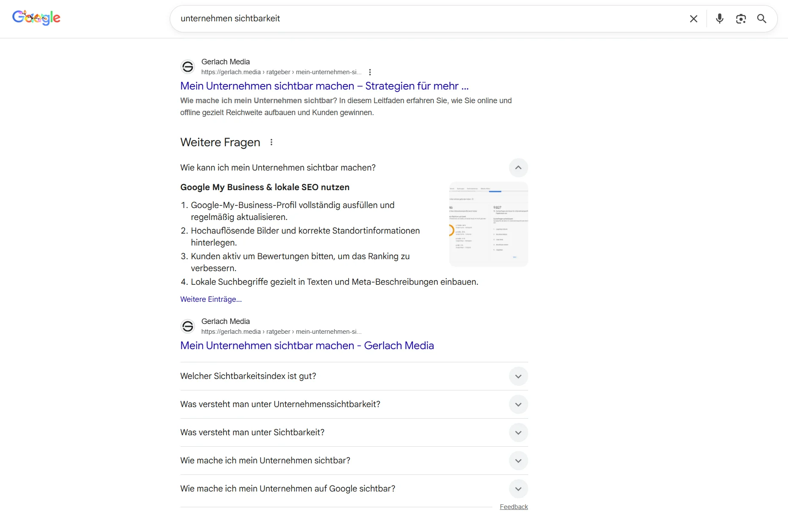Open Google Lens image search
Image resolution: width=788 pixels, height=532 pixels.
pyautogui.click(x=741, y=18)
